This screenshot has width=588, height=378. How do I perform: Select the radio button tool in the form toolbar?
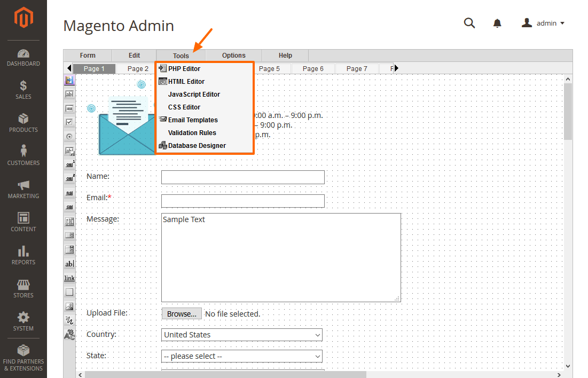coord(69,136)
